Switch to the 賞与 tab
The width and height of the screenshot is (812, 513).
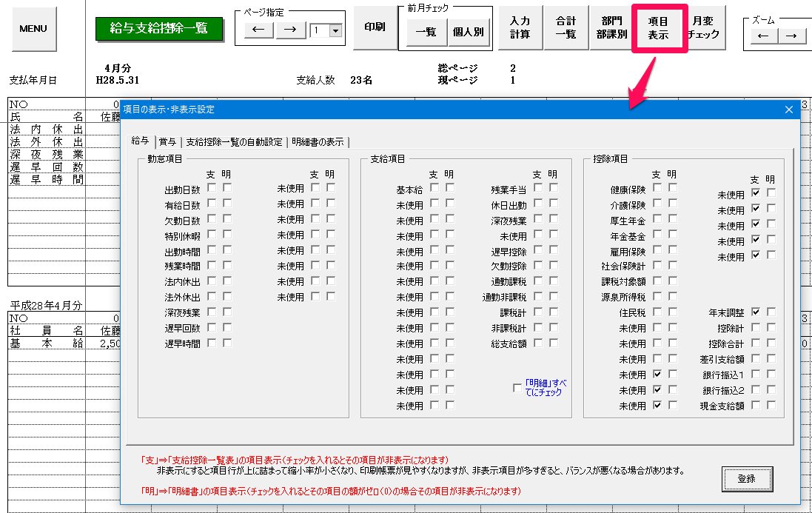click(167, 141)
